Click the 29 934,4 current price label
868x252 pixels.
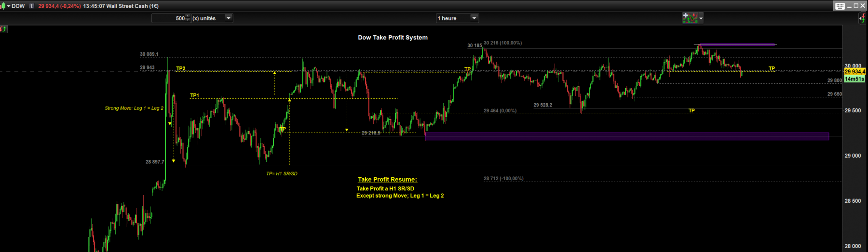point(854,71)
